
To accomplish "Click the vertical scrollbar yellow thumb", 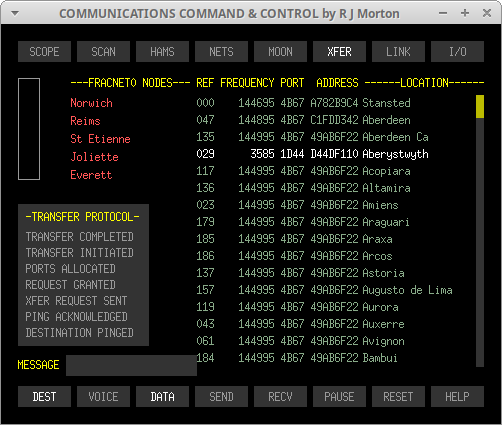I will [480, 107].
